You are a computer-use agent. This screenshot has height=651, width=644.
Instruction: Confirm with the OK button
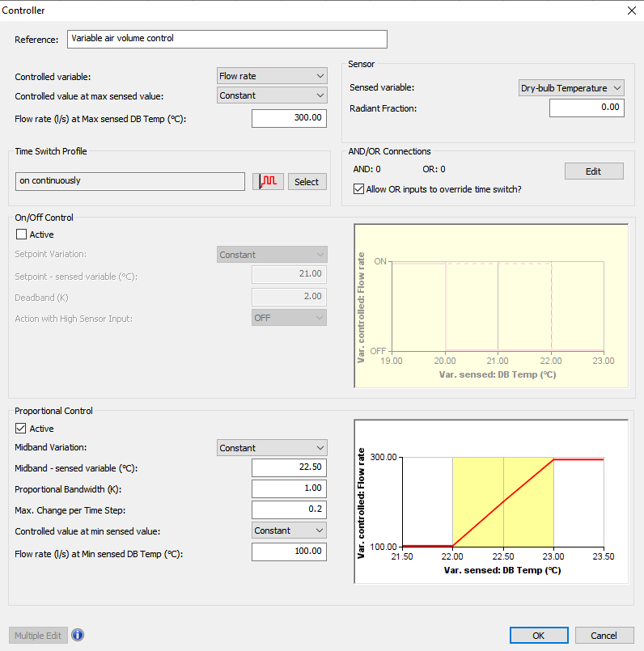tap(538, 635)
